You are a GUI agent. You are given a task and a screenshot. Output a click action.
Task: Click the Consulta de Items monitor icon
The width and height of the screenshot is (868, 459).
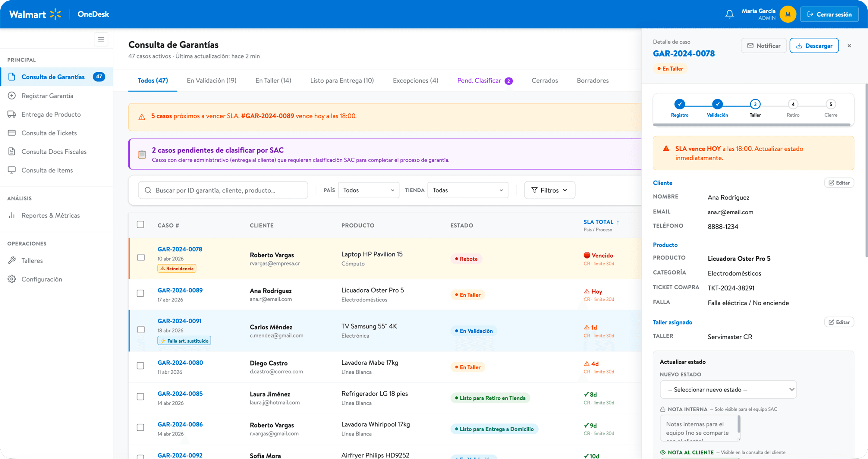click(12, 170)
